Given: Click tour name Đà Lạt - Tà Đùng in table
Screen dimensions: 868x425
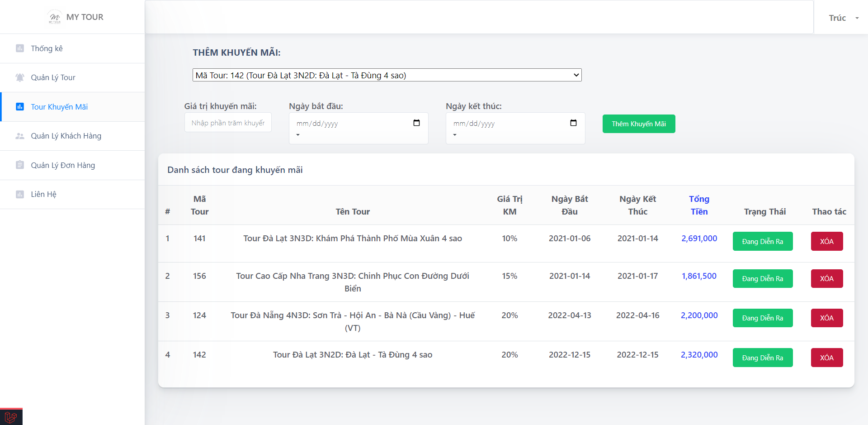Looking at the screenshot, I should pyautogui.click(x=353, y=354).
